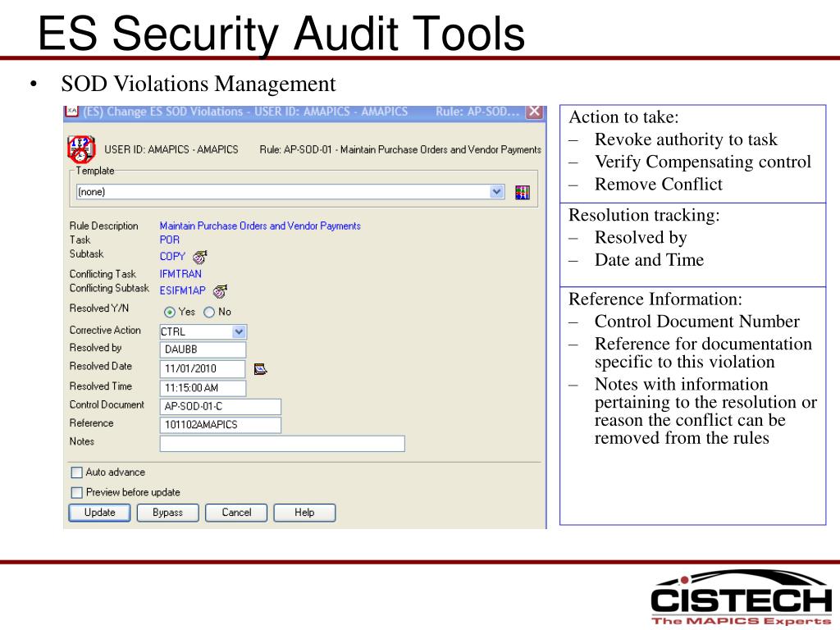Click the Resolved Y/N field label
This screenshot has height=630, width=840.
click(x=99, y=308)
